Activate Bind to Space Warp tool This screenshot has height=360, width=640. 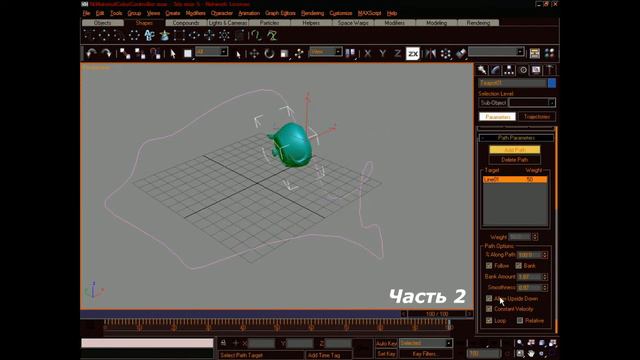point(155,53)
